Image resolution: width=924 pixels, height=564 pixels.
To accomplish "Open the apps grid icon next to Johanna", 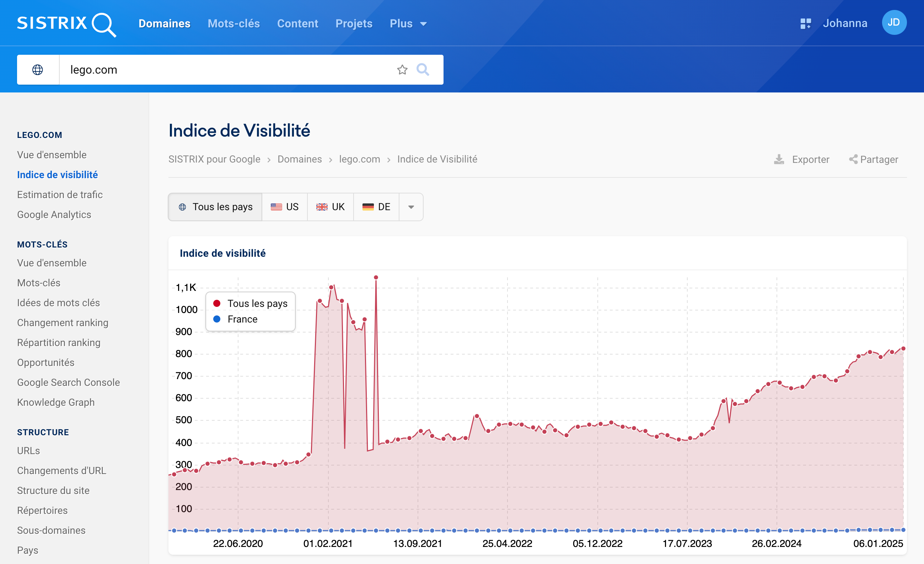I will (x=806, y=23).
